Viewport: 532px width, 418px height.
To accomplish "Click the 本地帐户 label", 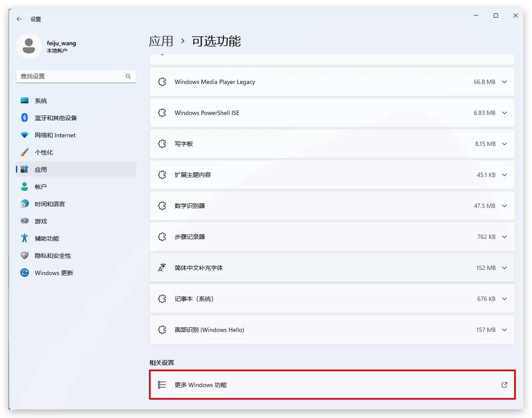I will (57, 51).
